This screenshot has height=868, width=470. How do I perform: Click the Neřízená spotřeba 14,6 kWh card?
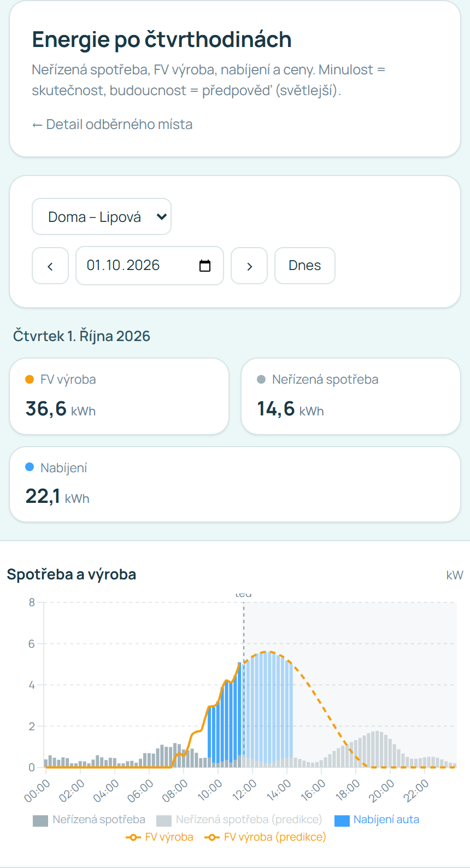coord(351,396)
